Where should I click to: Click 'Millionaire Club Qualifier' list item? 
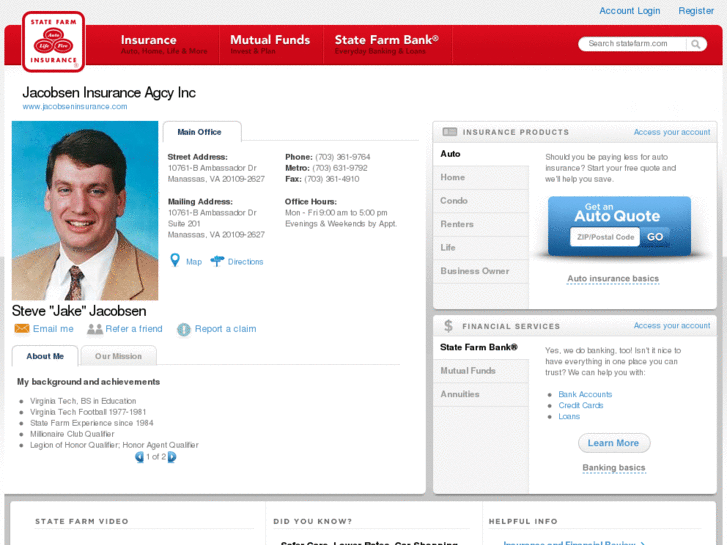click(x=72, y=434)
